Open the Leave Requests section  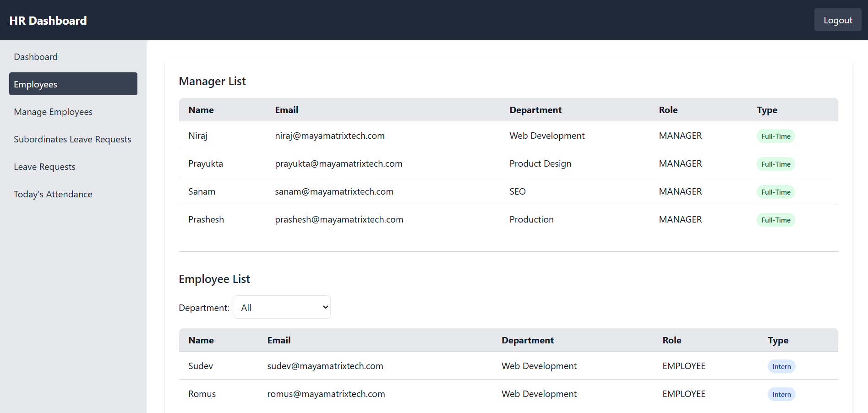click(44, 166)
